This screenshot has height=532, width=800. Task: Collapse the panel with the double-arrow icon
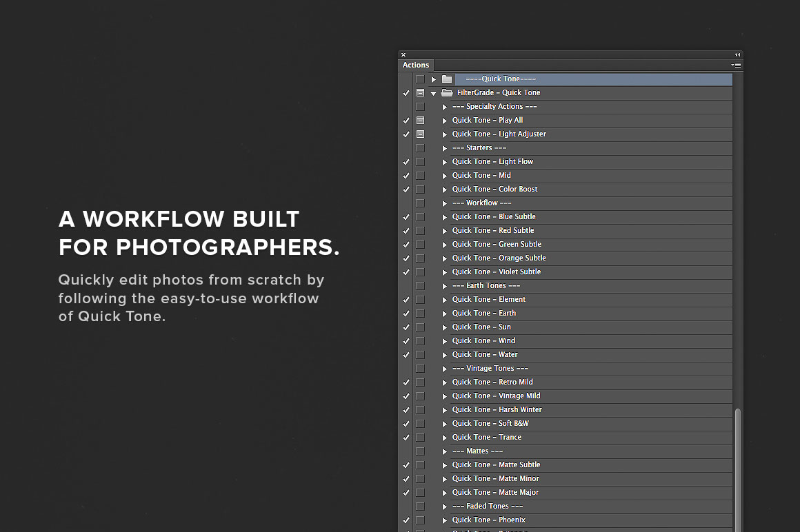pos(737,54)
